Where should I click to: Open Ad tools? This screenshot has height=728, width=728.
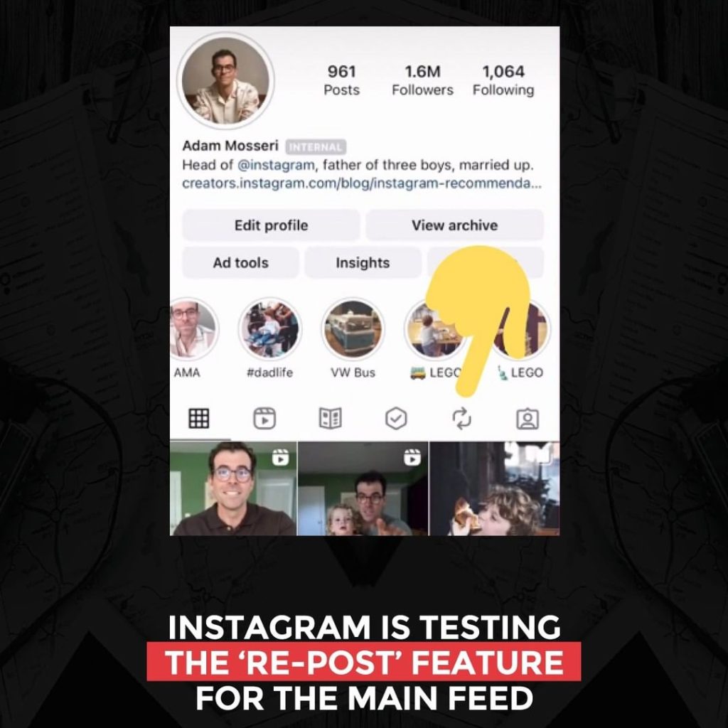click(x=240, y=263)
